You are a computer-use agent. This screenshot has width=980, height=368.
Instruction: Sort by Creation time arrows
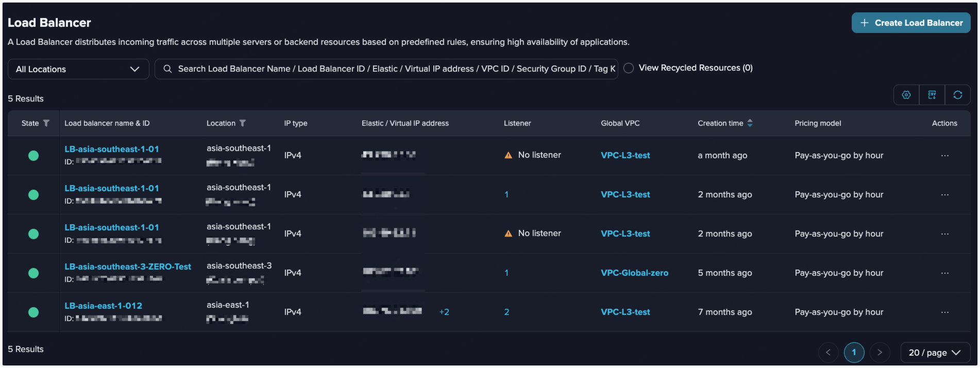coord(750,123)
